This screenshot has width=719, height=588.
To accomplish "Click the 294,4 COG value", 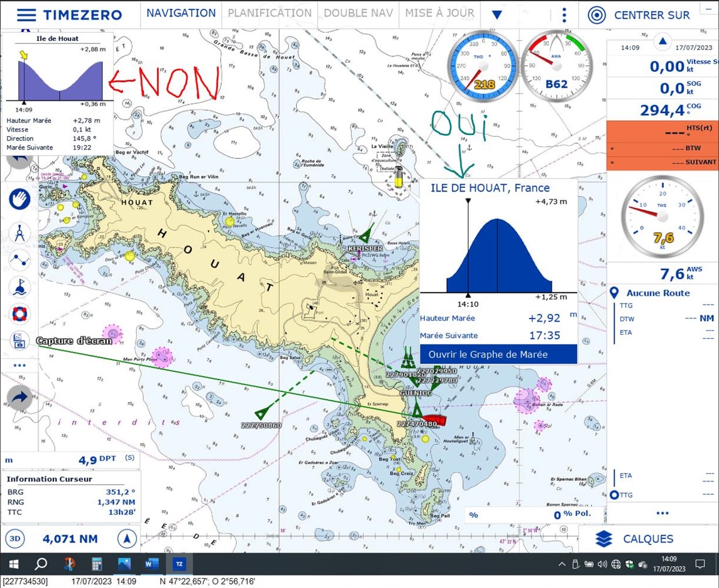I will [662, 110].
